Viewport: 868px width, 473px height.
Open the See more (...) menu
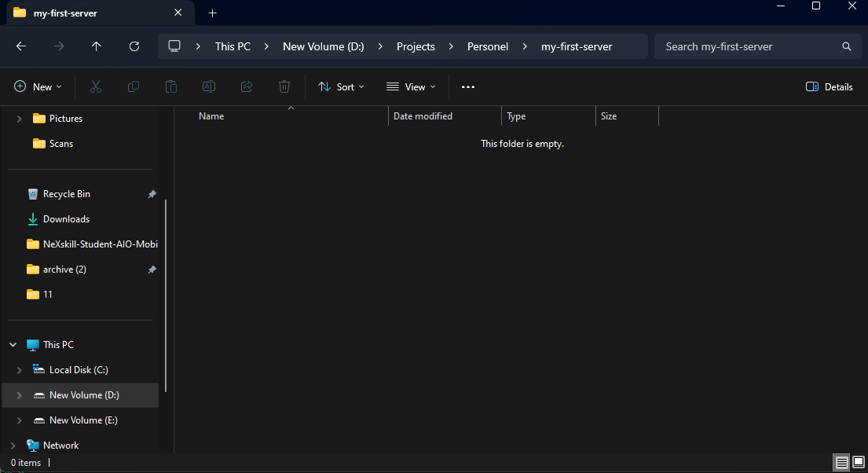click(468, 86)
